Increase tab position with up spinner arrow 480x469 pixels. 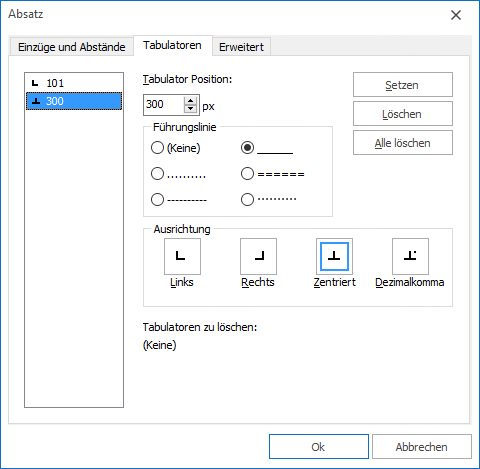[x=190, y=101]
